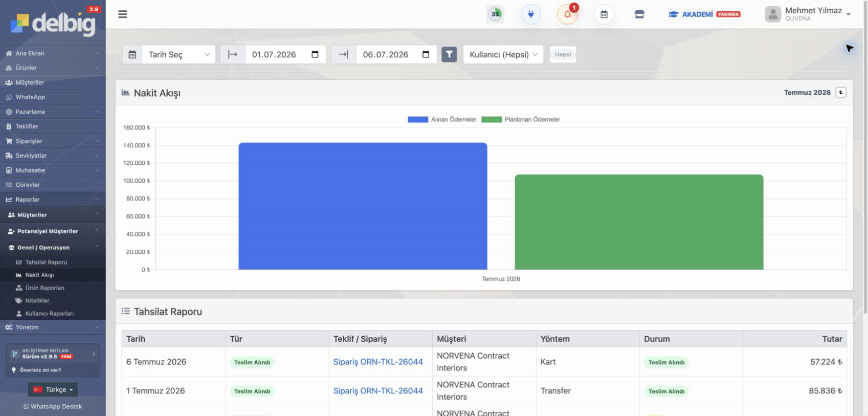The width and height of the screenshot is (868, 416).
Task: Open the Kullanıcı (Hepsi) dropdown
Action: click(x=503, y=54)
